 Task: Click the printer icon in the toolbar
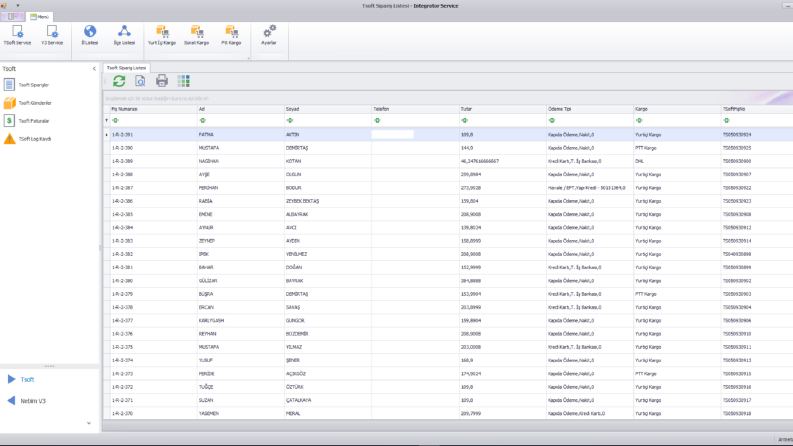click(162, 81)
